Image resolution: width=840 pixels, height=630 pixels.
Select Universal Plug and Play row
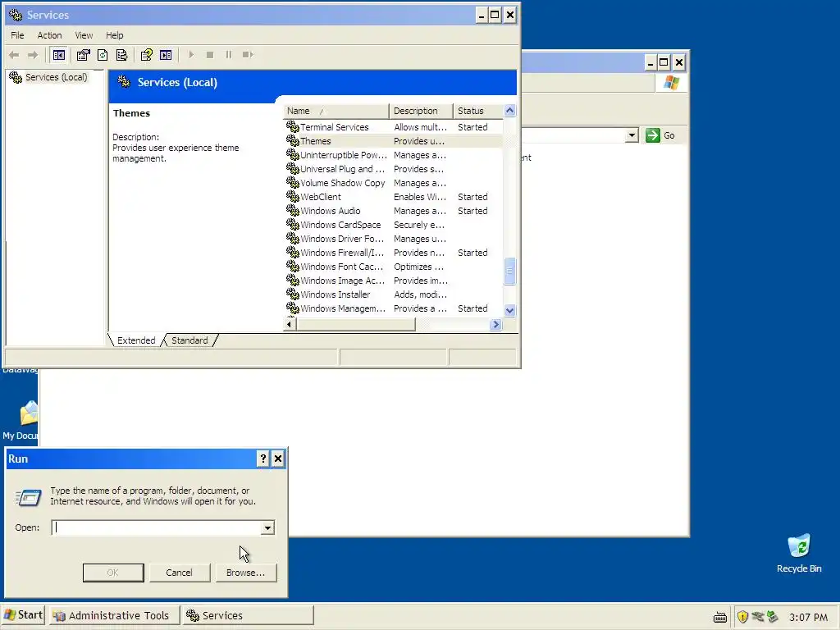[x=393, y=169]
